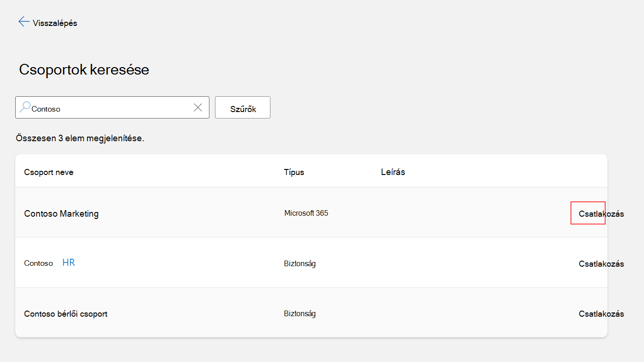Click the Összesen 3 elem results text
Viewport: 644px width, 362px height.
(x=80, y=138)
